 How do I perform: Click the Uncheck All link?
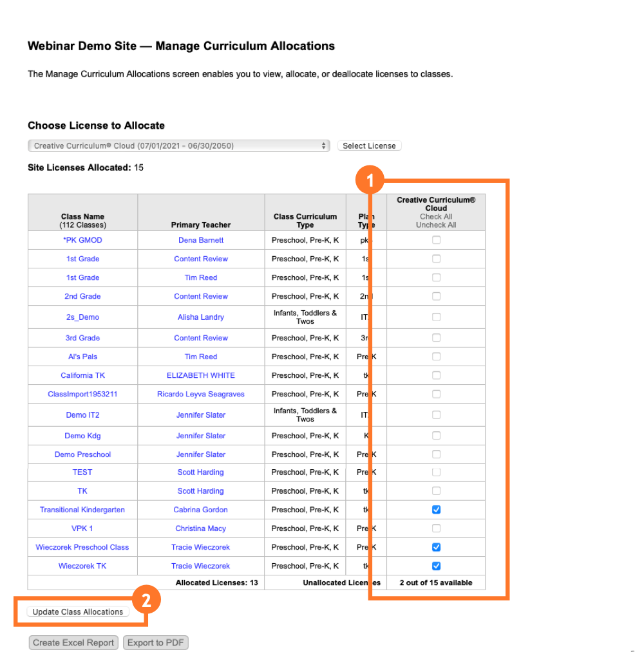coord(436,225)
